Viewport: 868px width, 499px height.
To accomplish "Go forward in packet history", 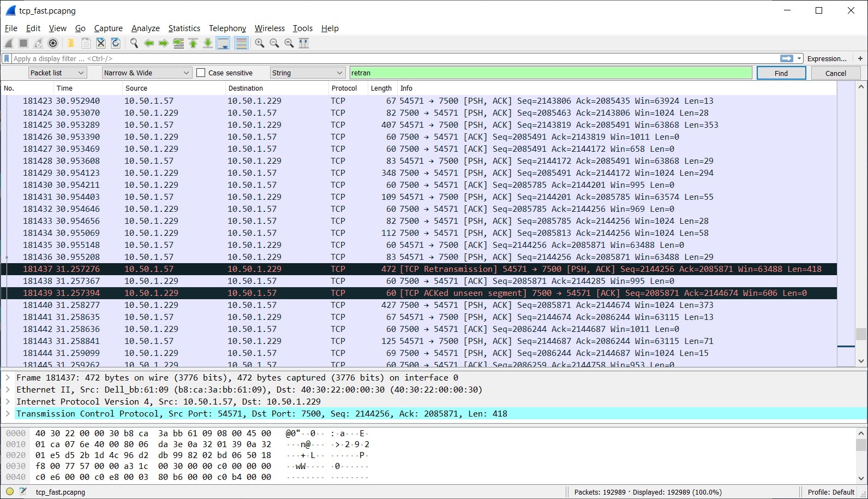I will coord(163,43).
